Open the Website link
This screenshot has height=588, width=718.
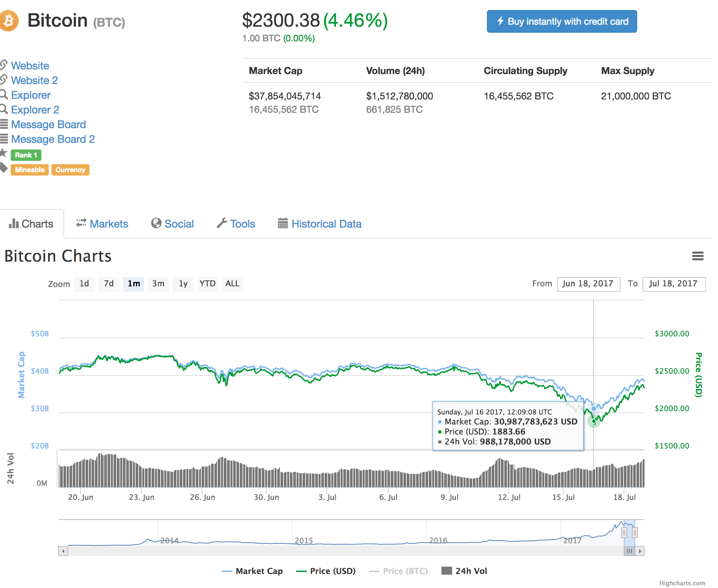point(30,66)
